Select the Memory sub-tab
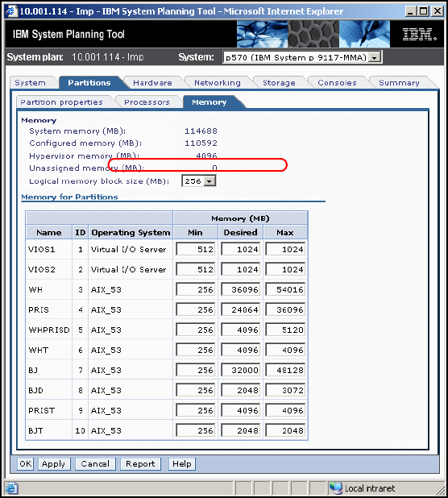This screenshot has width=448, height=498. [x=209, y=102]
